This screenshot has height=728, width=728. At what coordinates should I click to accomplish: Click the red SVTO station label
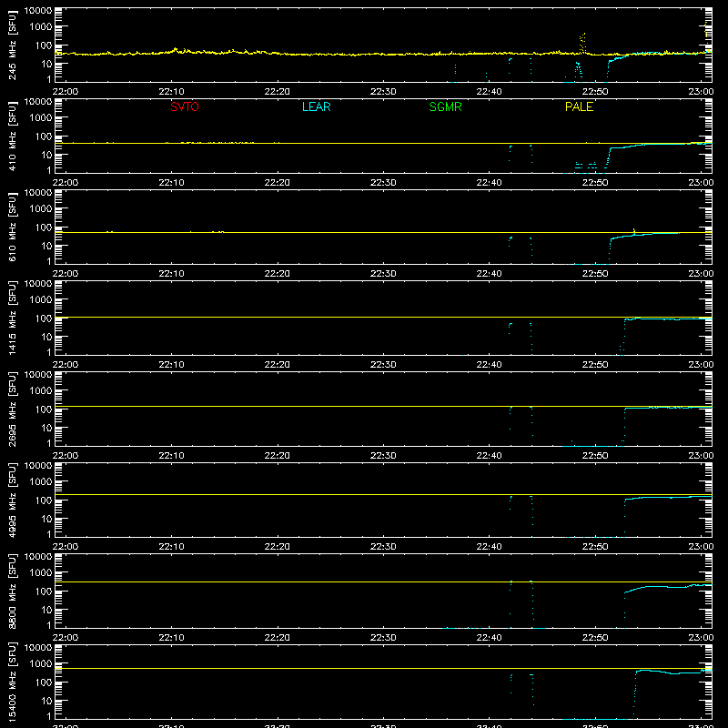pos(185,106)
